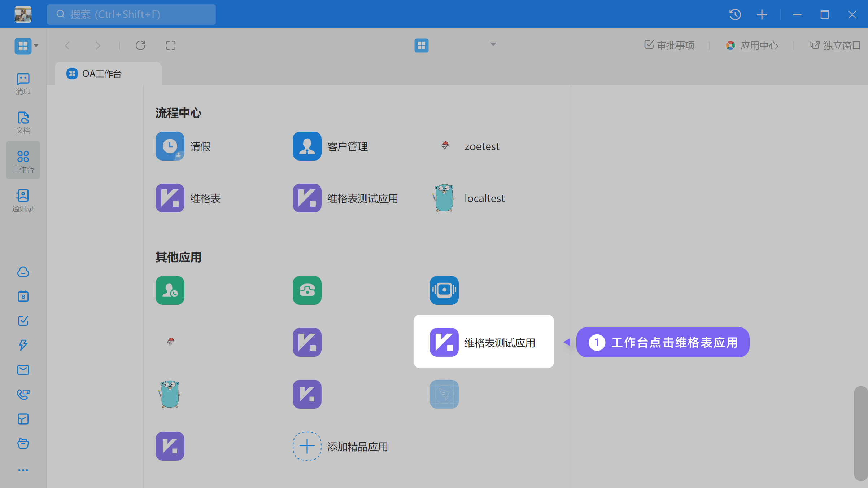This screenshot has width=868, height=488.
Task: Expand the center toolbar dropdown caret
Action: (493, 44)
